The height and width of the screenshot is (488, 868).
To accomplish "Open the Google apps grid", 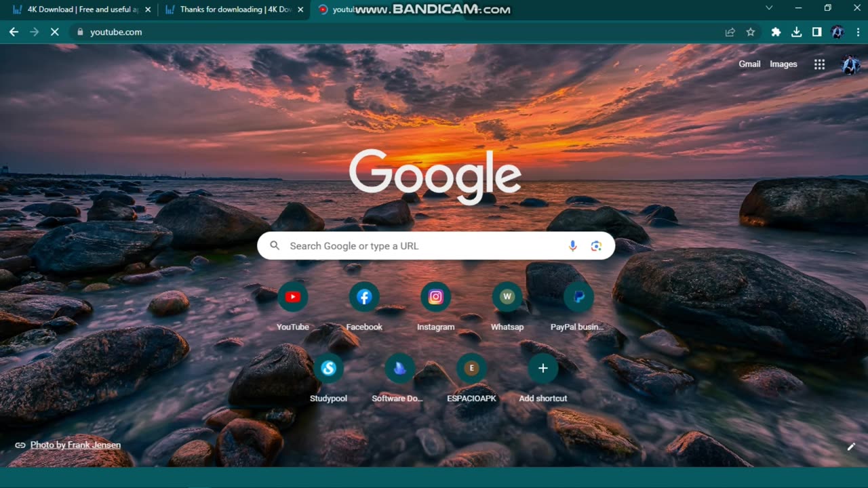I will [819, 64].
